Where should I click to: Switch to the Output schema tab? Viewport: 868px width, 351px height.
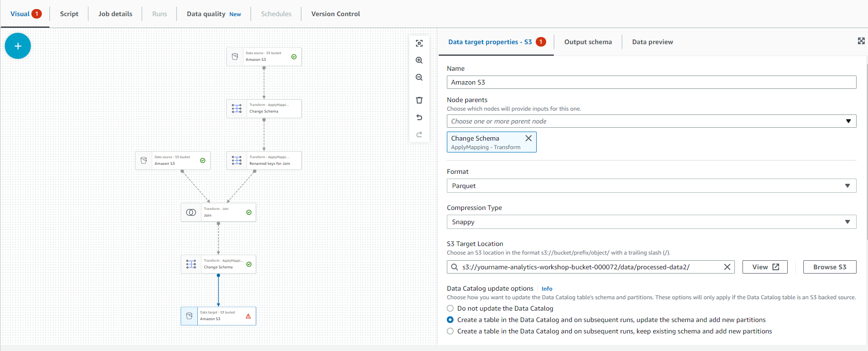coord(588,42)
